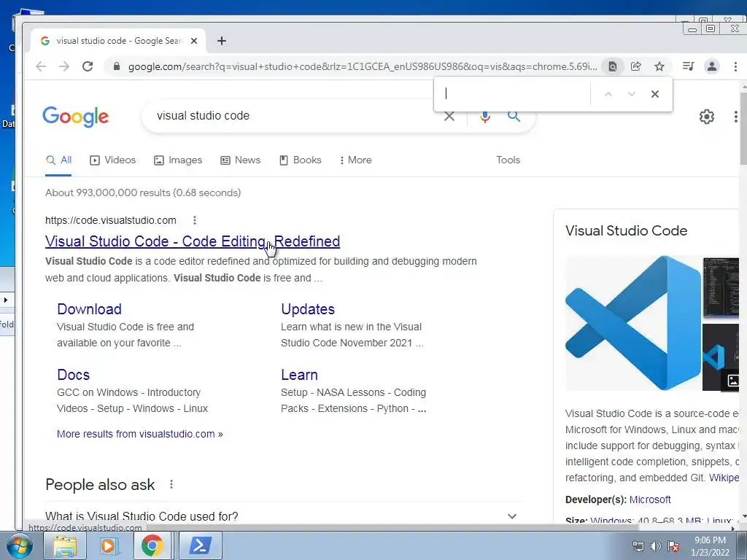
Task: Open Chrome's three-dot menu
Action: click(735, 66)
